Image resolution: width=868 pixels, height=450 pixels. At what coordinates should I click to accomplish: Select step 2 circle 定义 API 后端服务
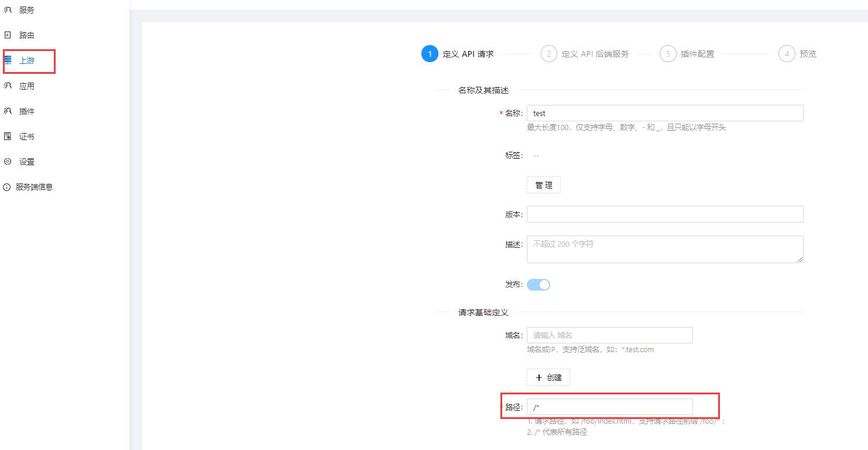548,54
